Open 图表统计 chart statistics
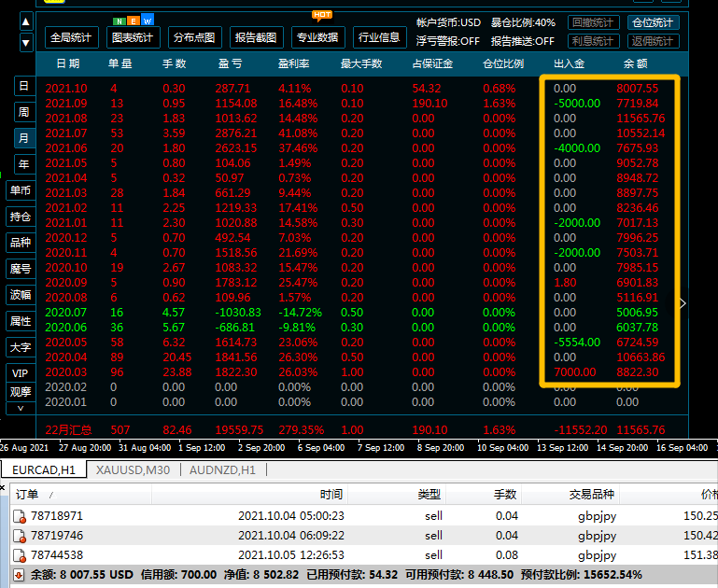 pyautogui.click(x=134, y=37)
